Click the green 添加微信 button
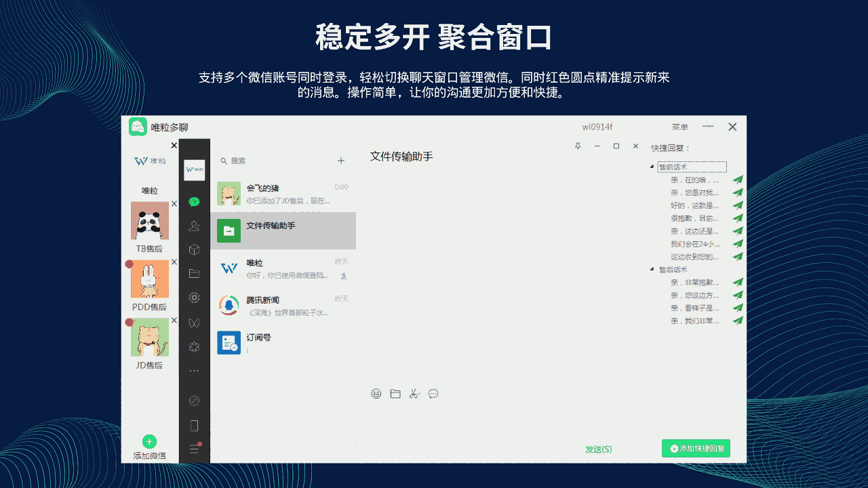The height and width of the screenshot is (488, 868). point(149,441)
